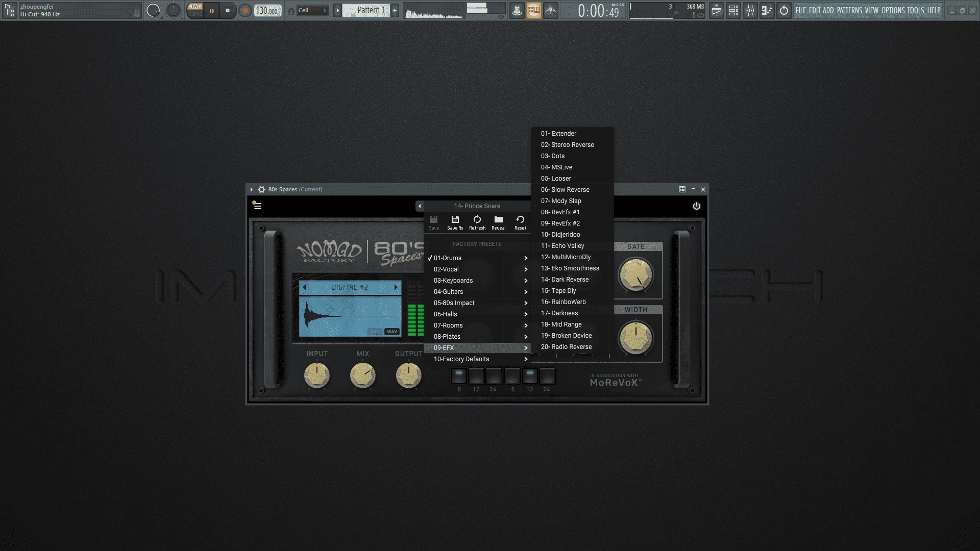
Task: Click next impulse arrow on DIGITAL #2
Action: tap(396, 288)
